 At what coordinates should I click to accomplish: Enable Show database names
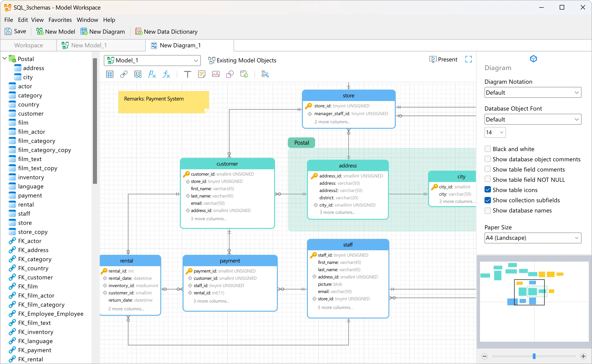[488, 210]
